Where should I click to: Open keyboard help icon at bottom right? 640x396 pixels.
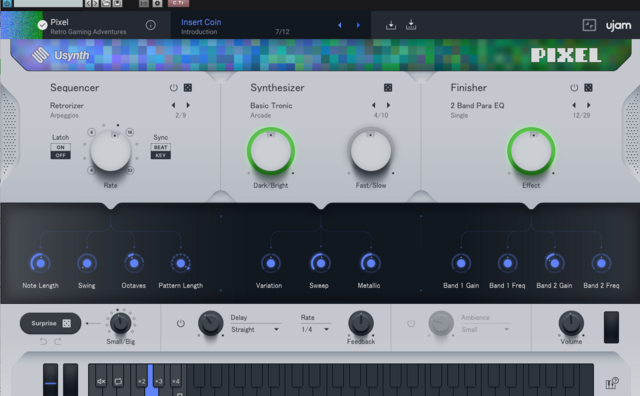pyautogui.click(x=612, y=383)
